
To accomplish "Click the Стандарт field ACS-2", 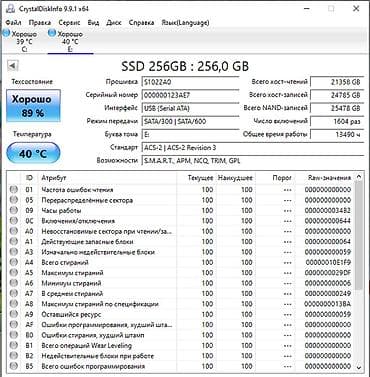I will pyautogui.click(x=253, y=147).
